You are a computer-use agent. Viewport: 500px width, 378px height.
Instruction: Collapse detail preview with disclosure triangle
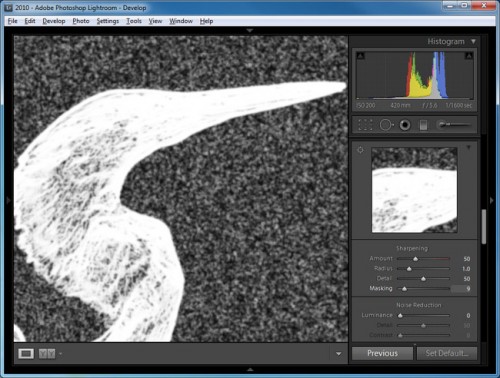(x=469, y=147)
